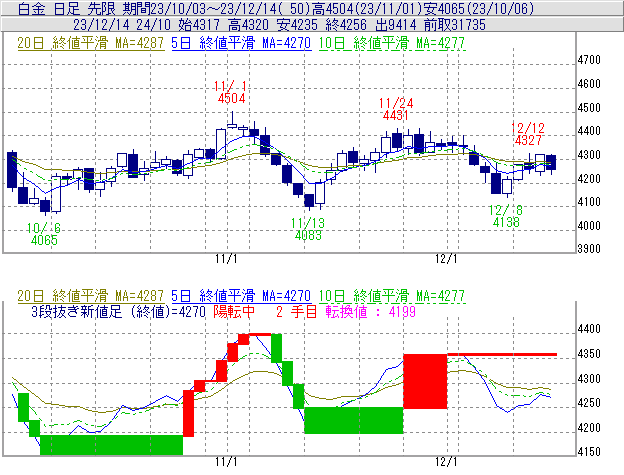Image resolution: width=624 pixels, height=475 pixels.
Task: Click the 10日 終値平滑 MA=4277 legend in upper chart
Action: pos(392,43)
